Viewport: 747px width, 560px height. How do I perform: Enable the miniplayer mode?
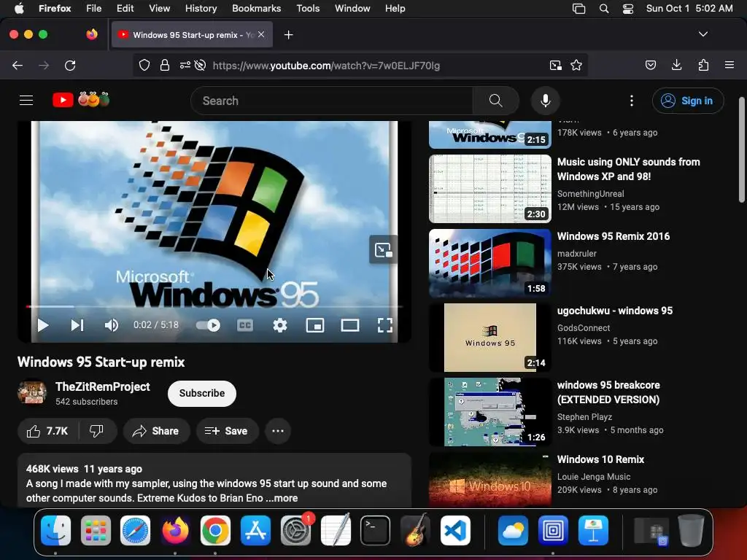pyautogui.click(x=315, y=325)
